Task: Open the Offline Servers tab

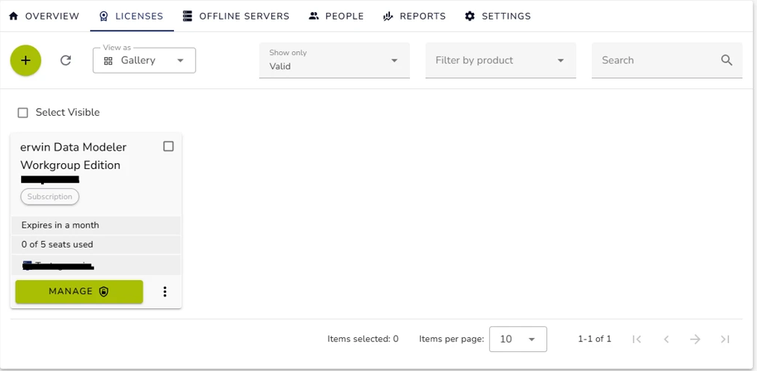Action: point(236,16)
